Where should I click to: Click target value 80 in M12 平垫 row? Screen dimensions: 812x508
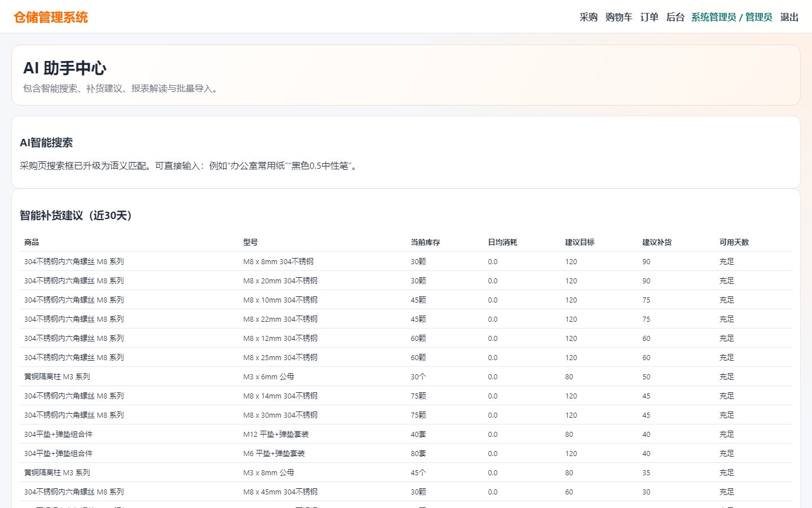(569, 434)
